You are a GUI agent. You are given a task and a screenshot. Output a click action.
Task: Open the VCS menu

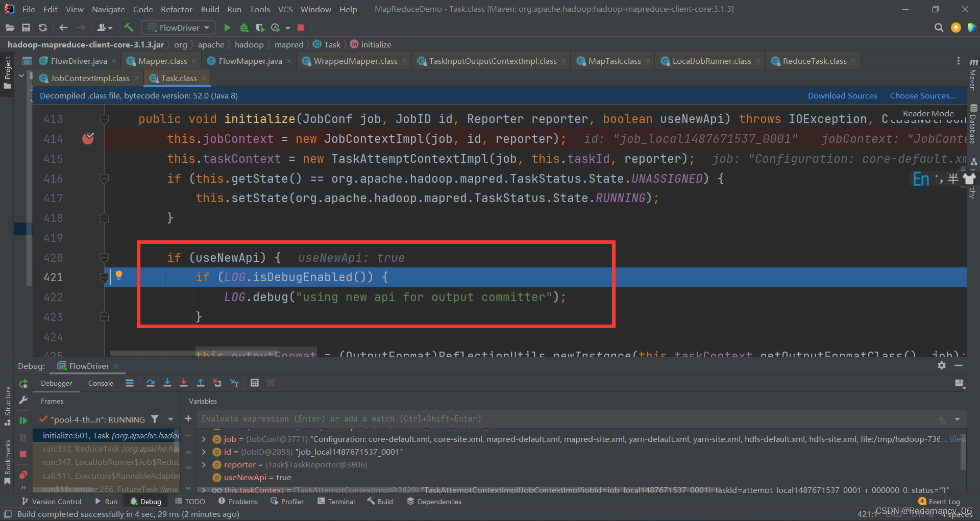[285, 9]
